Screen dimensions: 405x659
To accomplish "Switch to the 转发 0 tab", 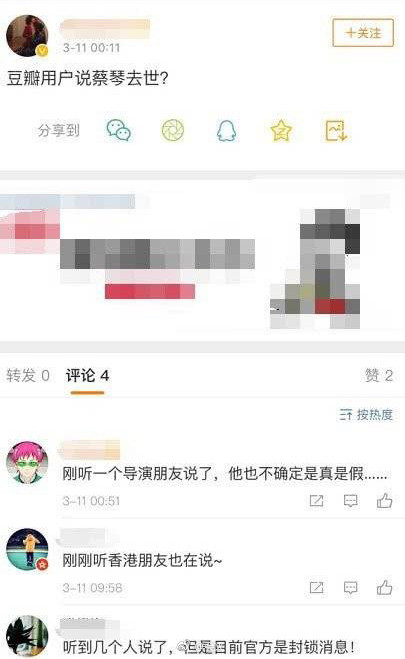I will 28,375.
